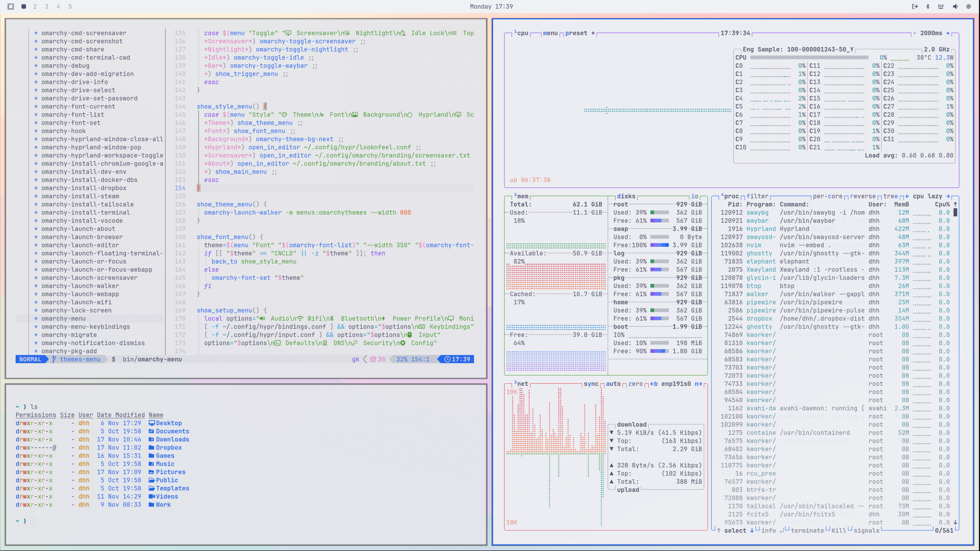Click the Bluetooth icon in the top bar
This screenshot has height=551, width=980.
(928, 7)
